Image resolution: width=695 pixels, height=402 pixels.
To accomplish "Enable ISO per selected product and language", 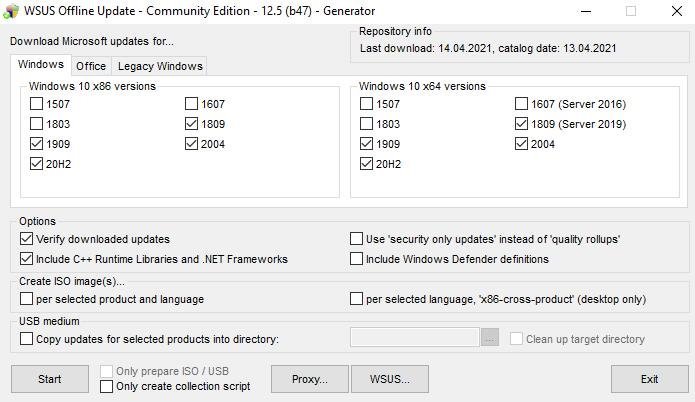I will coord(26,299).
